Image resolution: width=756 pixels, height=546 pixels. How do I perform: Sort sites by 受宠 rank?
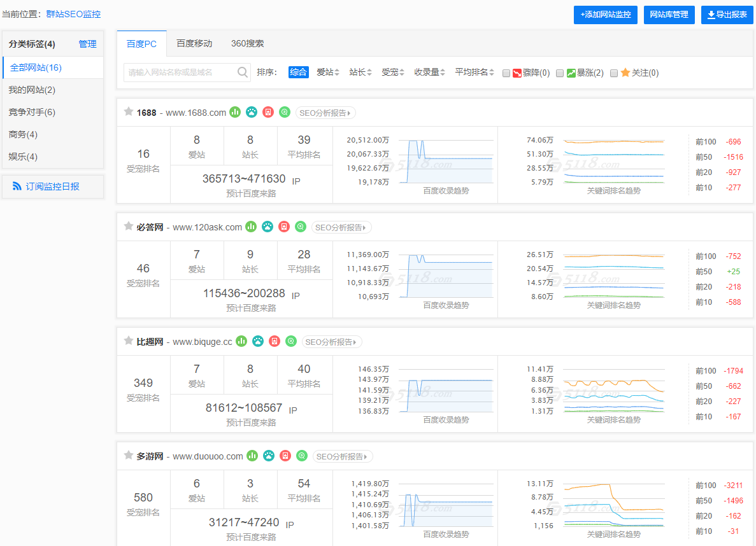(x=392, y=73)
